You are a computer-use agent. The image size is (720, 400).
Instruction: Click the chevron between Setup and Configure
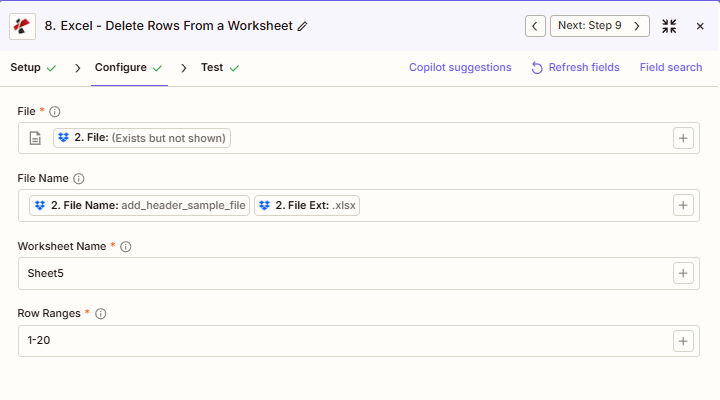tap(78, 68)
